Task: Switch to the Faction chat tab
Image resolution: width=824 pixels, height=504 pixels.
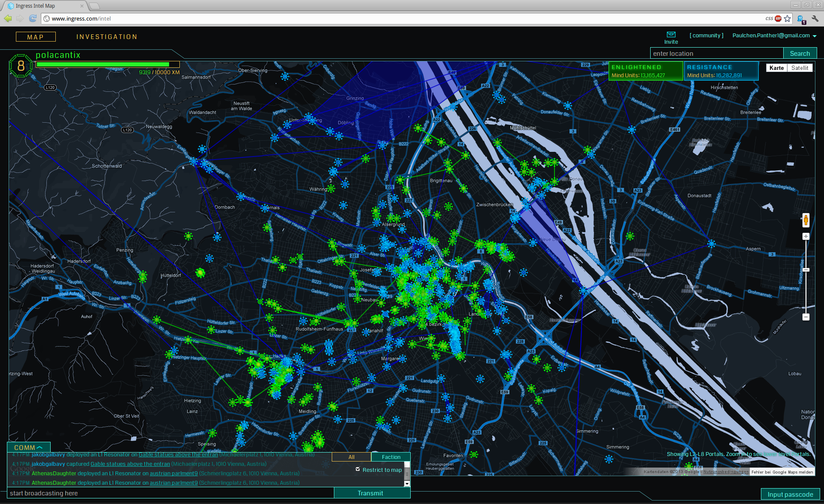Action: pos(391,457)
